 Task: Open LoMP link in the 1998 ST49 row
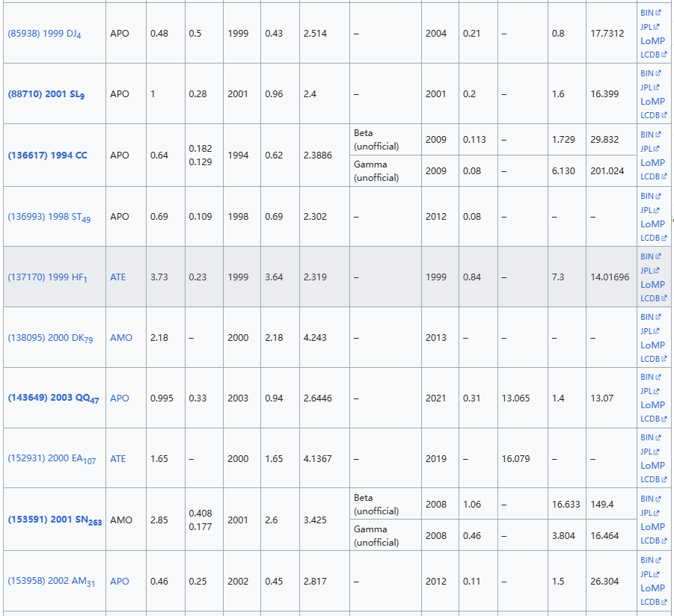click(x=652, y=224)
